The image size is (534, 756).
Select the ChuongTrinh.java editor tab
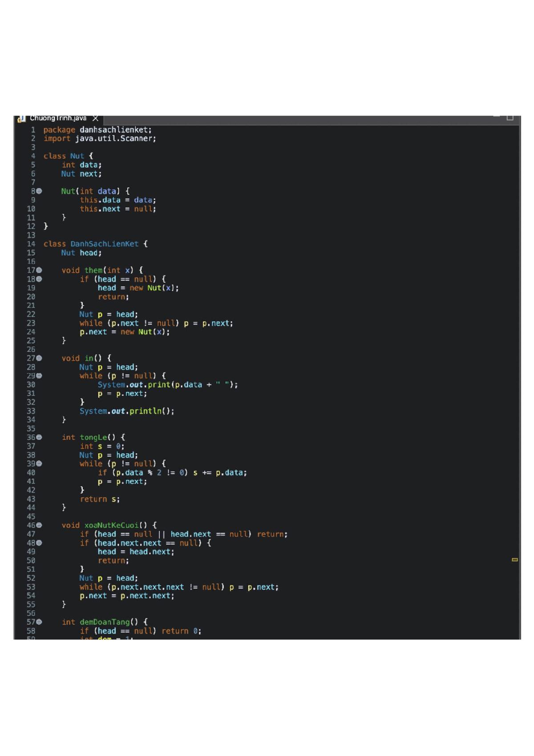click(58, 118)
